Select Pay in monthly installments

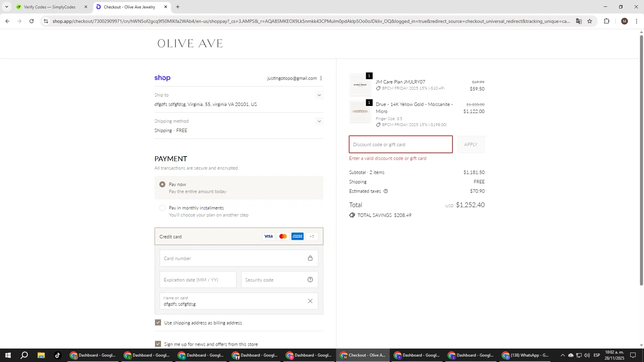[162, 208]
